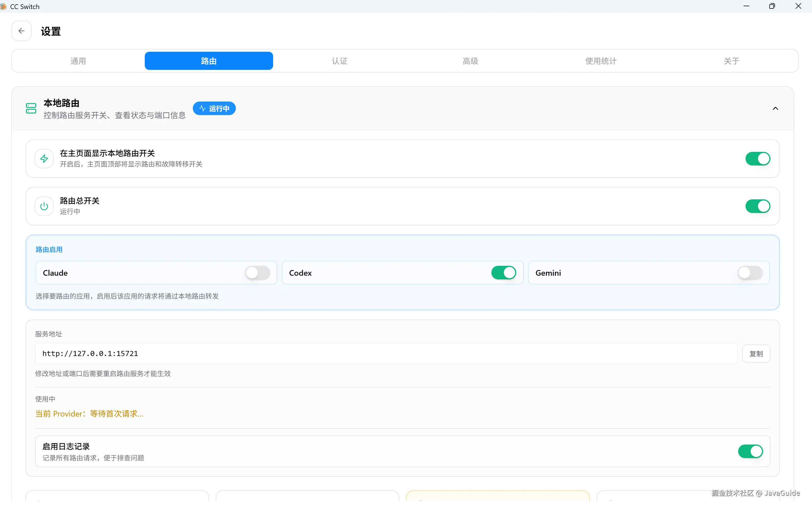The image size is (812, 509).
Task: Click the 运行中 status badge
Action: tap(214, 108)
